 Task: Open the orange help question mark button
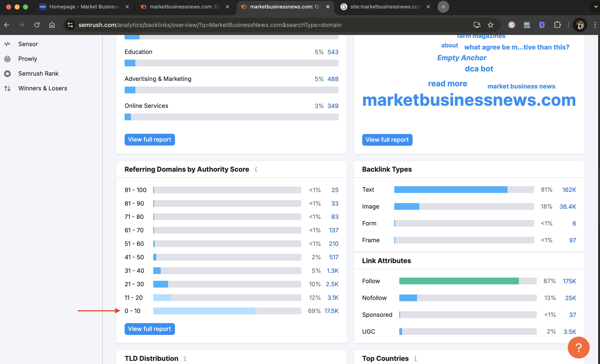(x=578, y=347)
